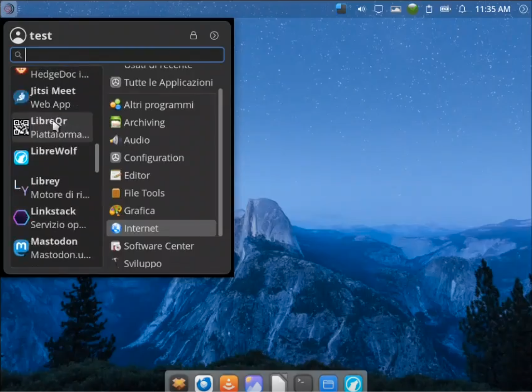Click the application menu search field
This screenshot has height=392, width=532.
[x=123, y=55]
